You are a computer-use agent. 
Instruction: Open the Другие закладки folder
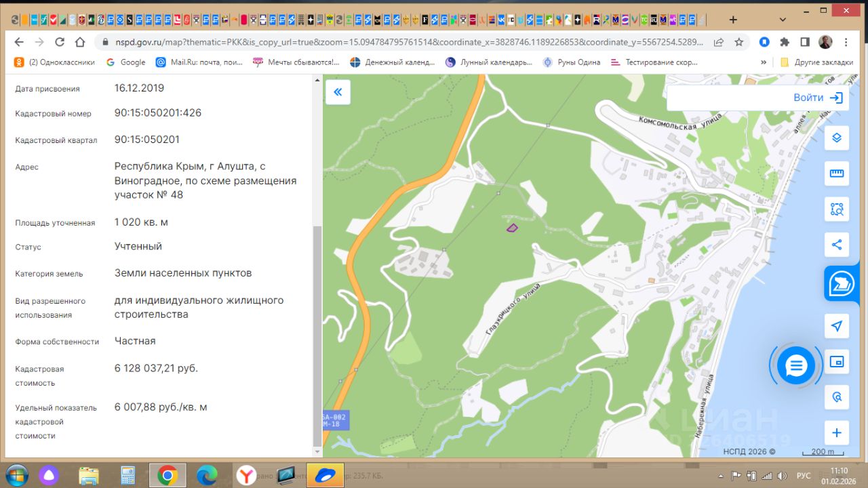816,62
